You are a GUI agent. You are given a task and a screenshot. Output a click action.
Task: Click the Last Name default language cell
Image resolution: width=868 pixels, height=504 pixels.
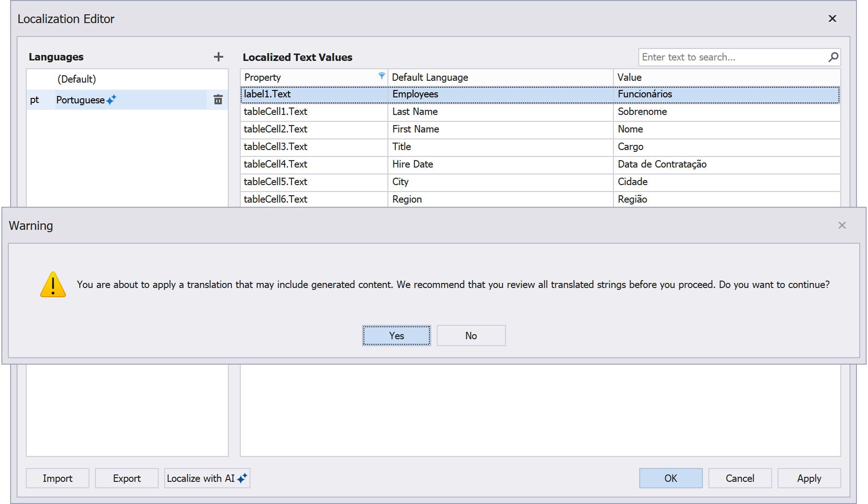tap(500, 112)
